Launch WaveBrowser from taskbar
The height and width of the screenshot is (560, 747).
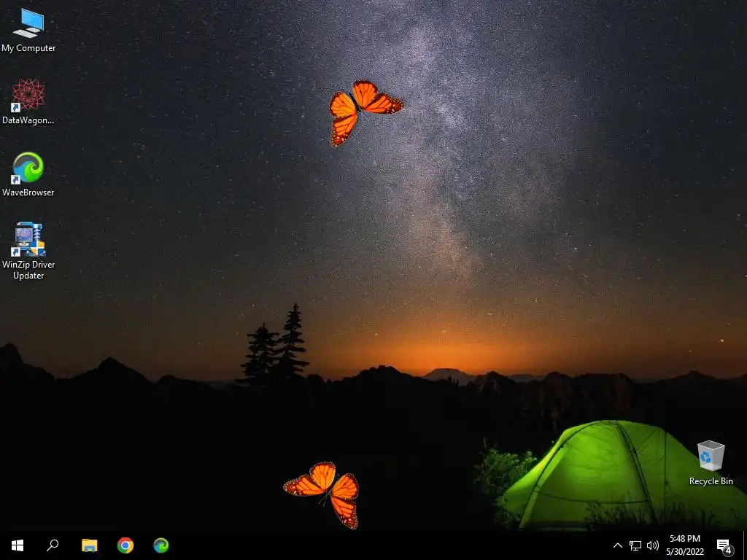click(161, 545)
